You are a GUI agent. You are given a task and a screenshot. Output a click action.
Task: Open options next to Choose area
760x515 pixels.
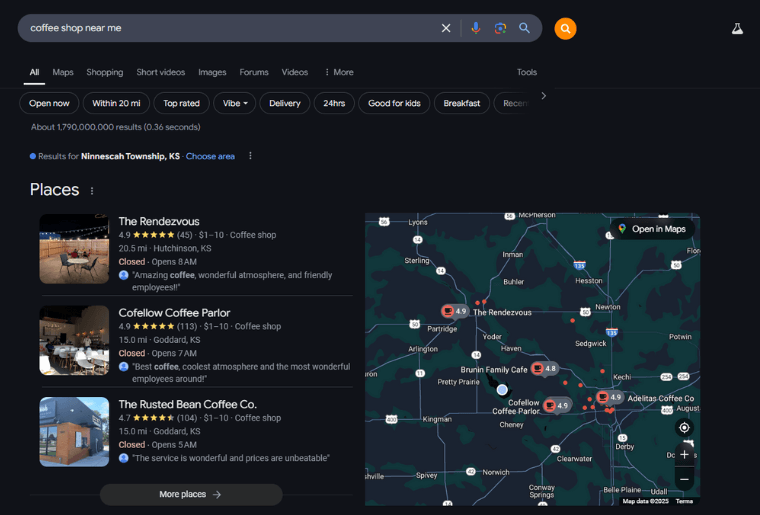(x=250, y=156)
